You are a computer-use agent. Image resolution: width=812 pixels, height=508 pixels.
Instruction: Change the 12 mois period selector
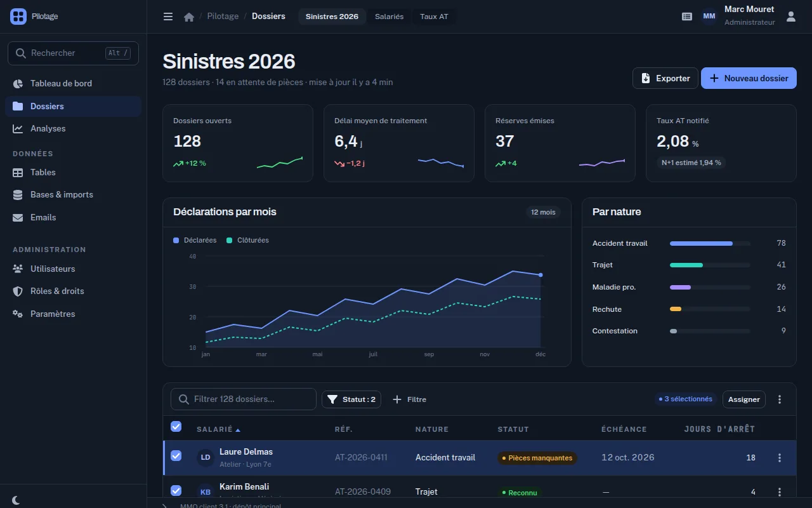543,212
